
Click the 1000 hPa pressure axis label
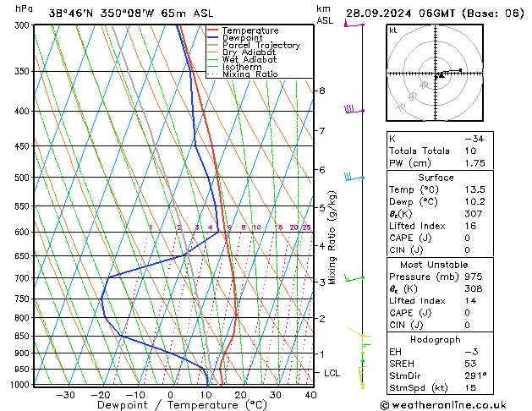[x=19, y=385]
